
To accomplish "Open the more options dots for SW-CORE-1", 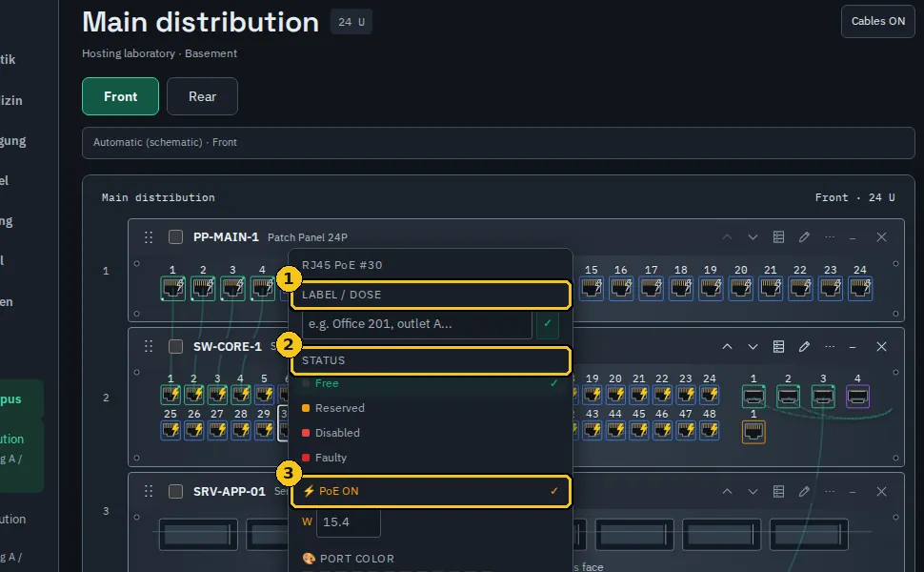I will [830, 347].
